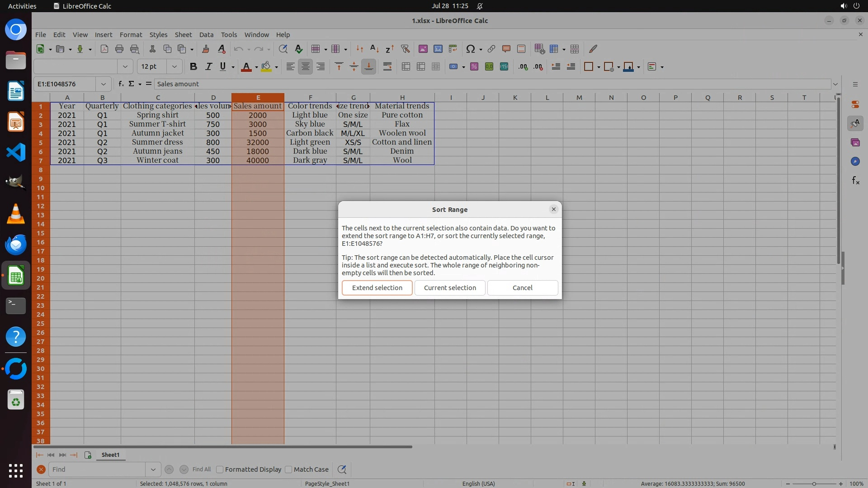
Task: Click the Insert Chart icon
Action: (438, 49)
